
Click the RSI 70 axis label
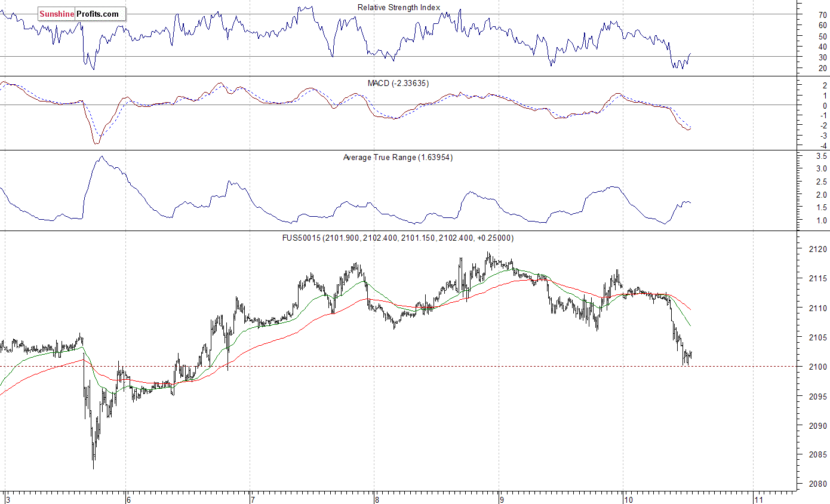click(x=823, y=14)
